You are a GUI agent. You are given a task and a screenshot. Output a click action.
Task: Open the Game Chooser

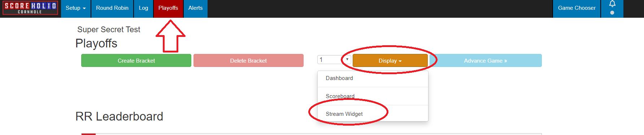coord(576,8)
